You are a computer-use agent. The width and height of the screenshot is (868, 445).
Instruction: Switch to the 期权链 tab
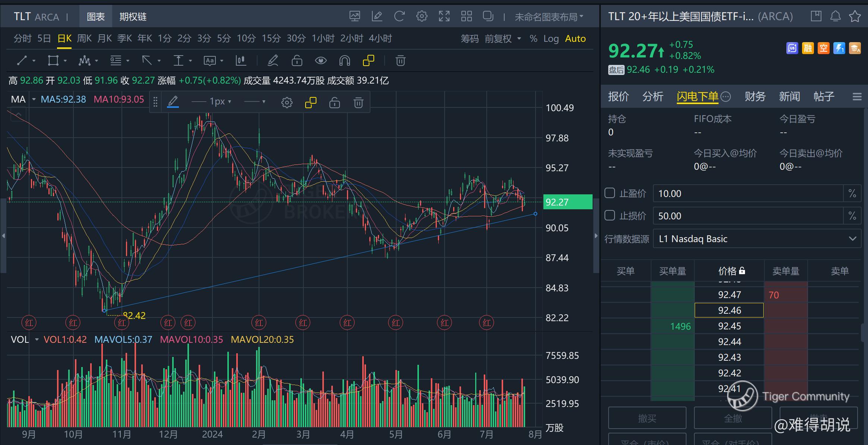click(x=133, y=17)
